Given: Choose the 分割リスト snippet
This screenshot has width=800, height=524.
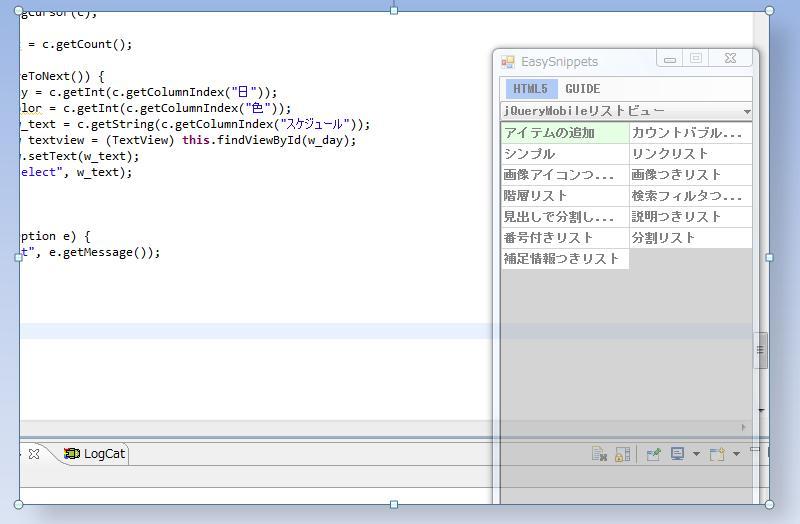Looking at the screenshot, I should 690,238.
